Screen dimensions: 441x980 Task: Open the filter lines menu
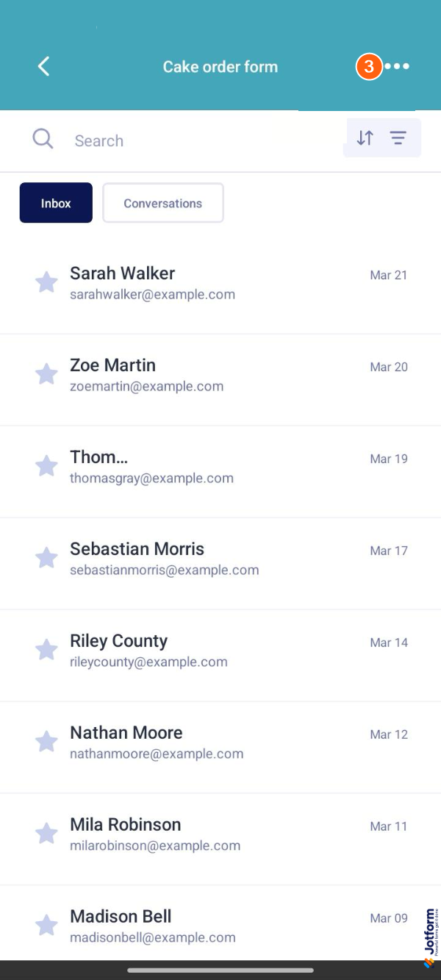[x=398, y=137]
